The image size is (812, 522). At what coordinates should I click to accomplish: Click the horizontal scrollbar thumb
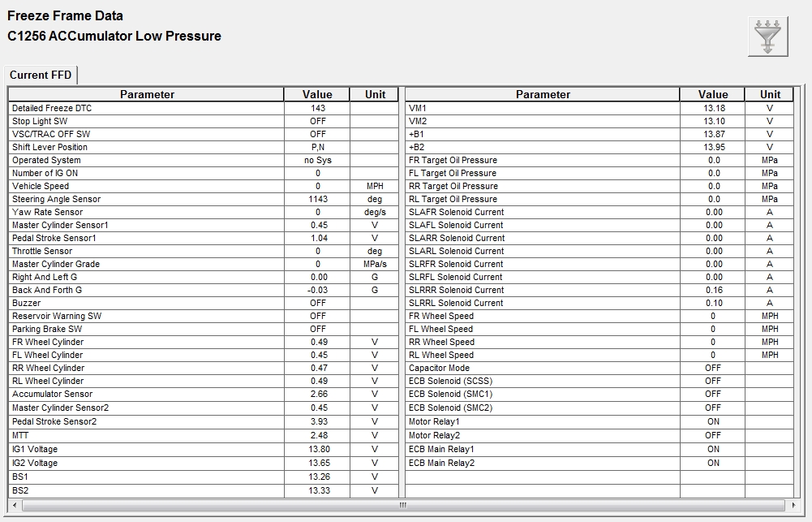[x=403, y=505]
